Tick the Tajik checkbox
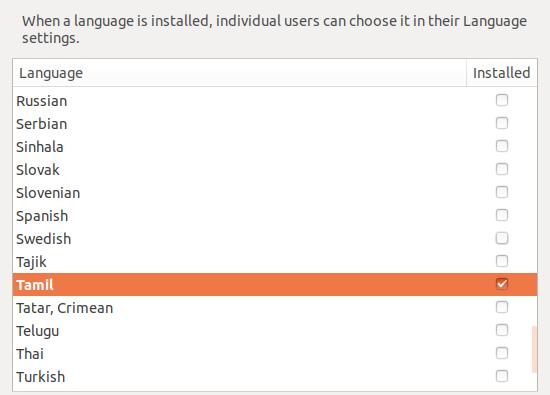550x395 pixels. [502, 261]
